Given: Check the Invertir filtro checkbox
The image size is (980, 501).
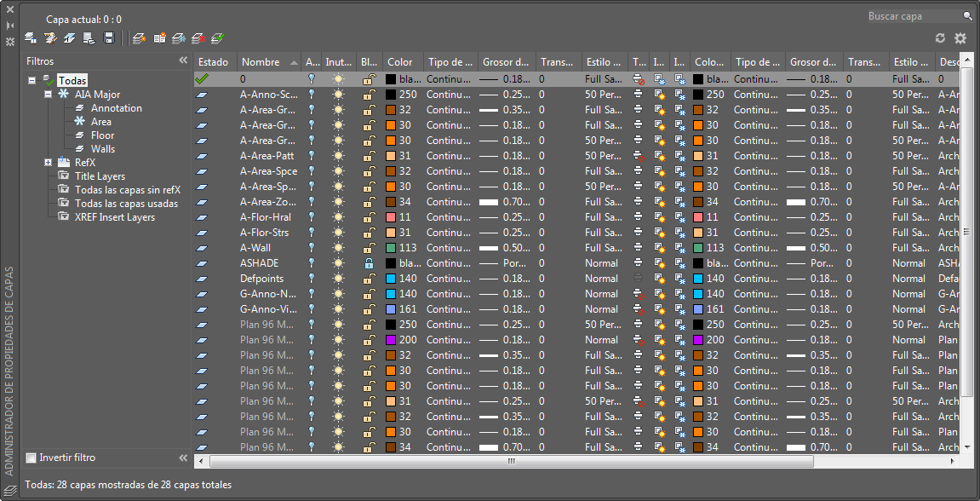Looking at the screenshot, I should 32,458.
